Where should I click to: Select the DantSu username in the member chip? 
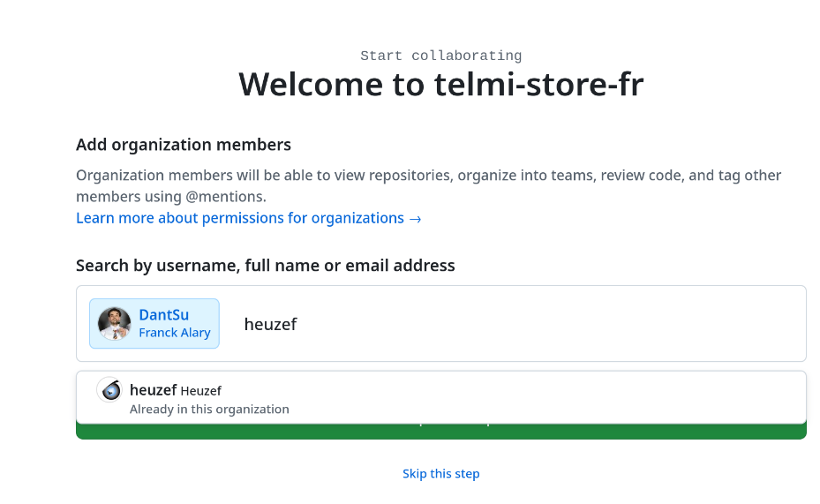point(163,315)
